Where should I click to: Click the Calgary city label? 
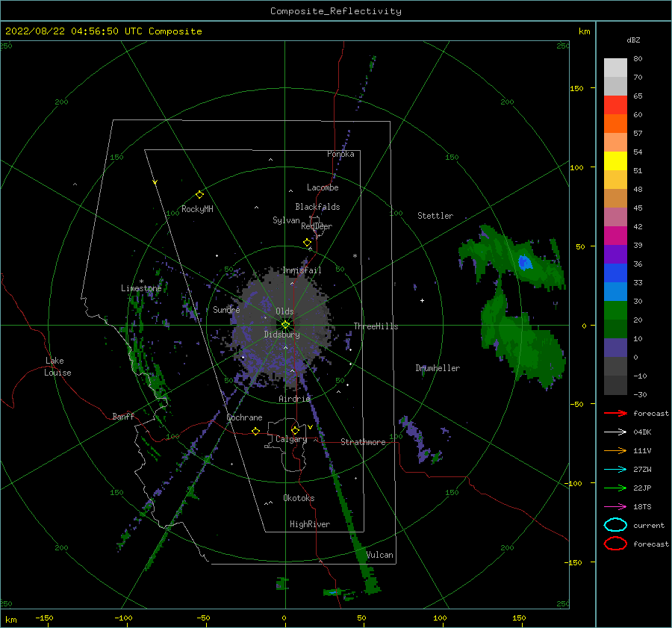click(291, 439)
